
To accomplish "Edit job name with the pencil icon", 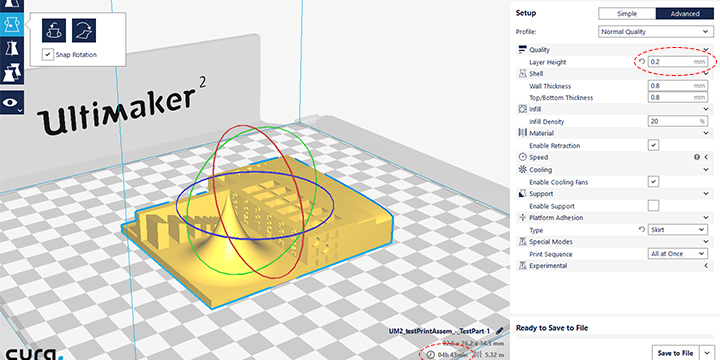I will coord(500,331).
